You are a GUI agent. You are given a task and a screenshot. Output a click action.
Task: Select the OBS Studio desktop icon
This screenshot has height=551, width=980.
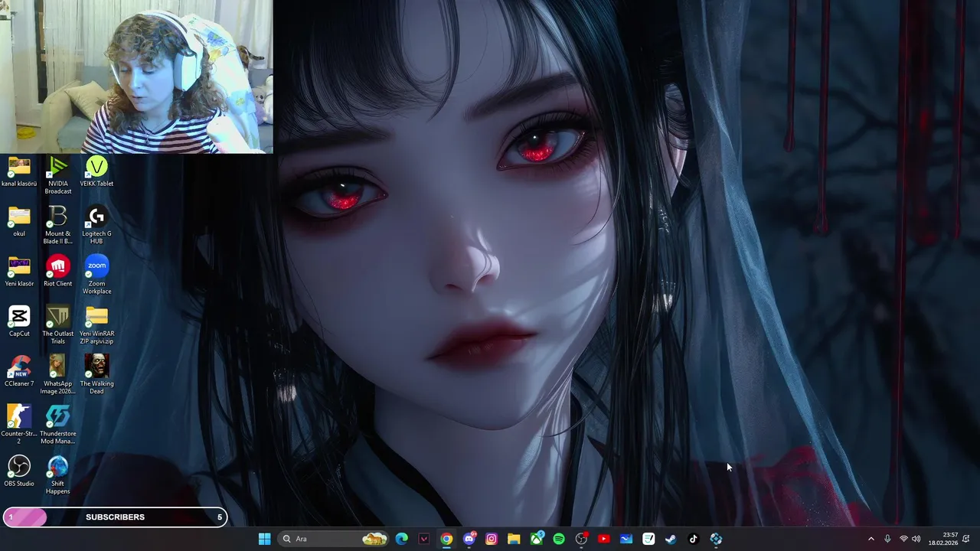(19, 471)
